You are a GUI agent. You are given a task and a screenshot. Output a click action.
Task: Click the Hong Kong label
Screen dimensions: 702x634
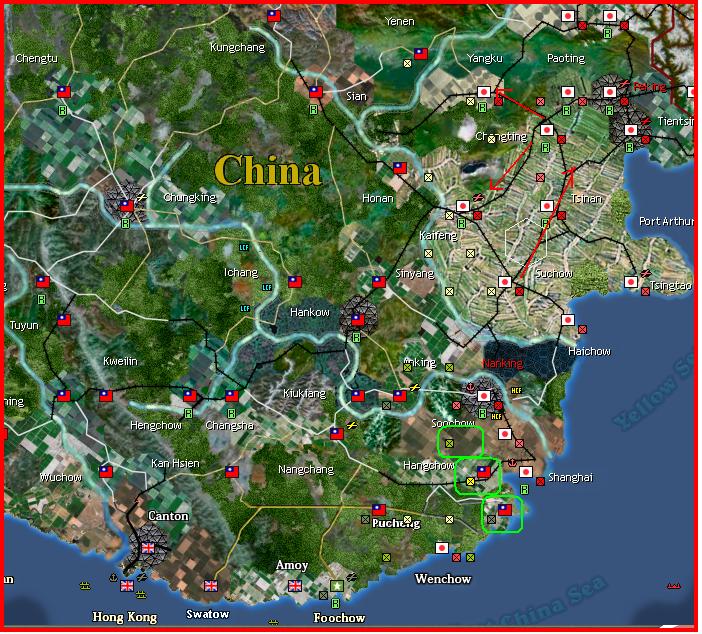point(125,617)
